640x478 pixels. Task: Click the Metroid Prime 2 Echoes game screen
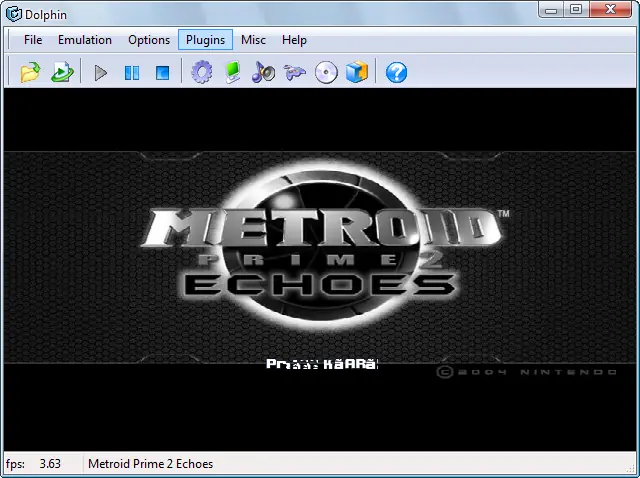click(320, 269)
